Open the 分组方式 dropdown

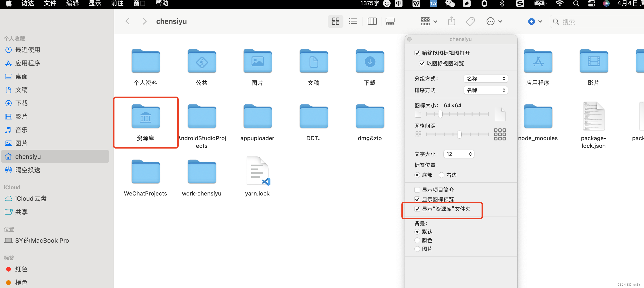pos(485,79)
